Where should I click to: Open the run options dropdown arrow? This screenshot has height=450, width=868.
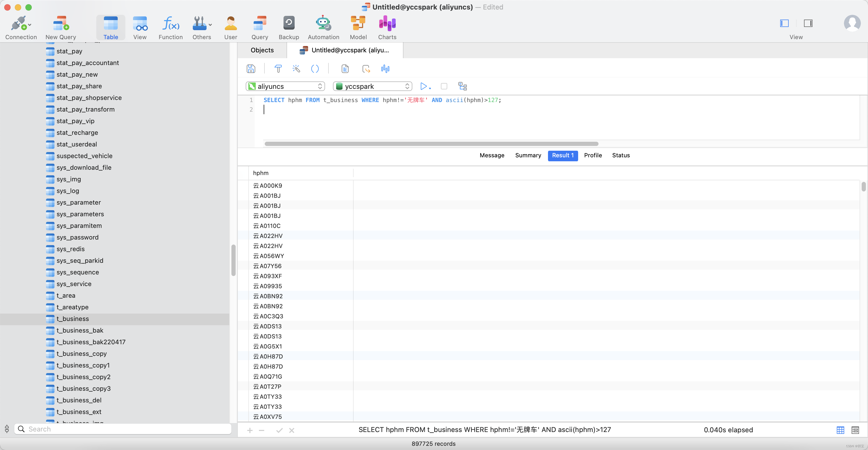click(x=430, y=88)
